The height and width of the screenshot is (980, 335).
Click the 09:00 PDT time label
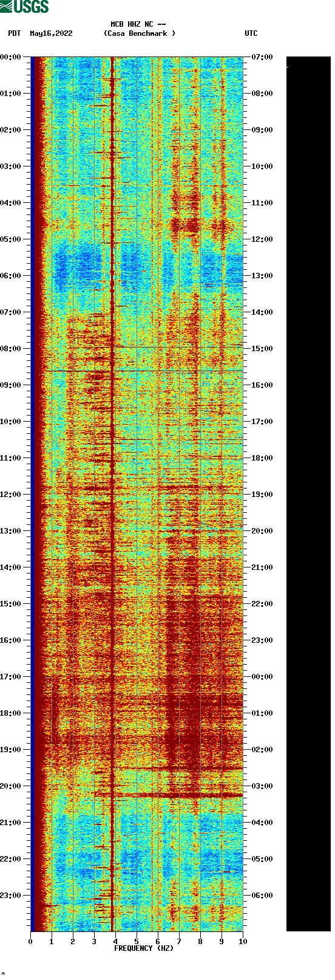click(10, 385)
